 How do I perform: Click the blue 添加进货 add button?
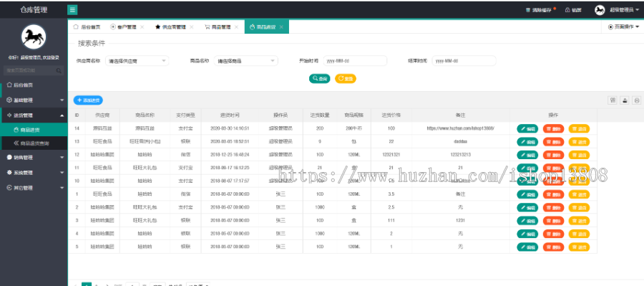(x=88, y=100)
